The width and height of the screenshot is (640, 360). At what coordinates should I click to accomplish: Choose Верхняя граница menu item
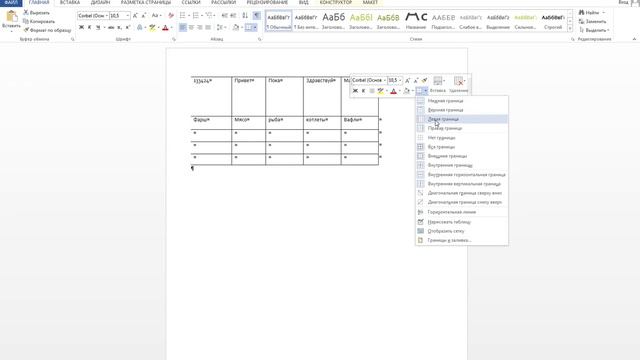pyautogui.click(x=462, y=110)
